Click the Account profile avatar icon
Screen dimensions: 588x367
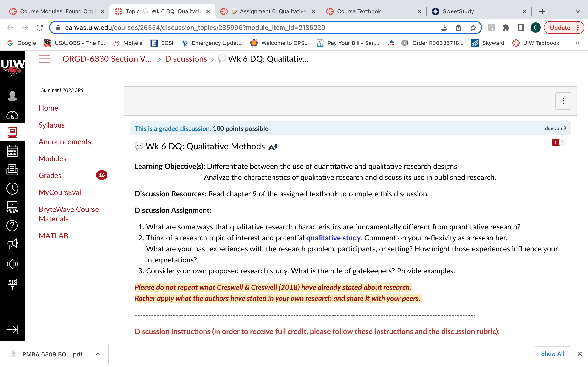point(12,96)
